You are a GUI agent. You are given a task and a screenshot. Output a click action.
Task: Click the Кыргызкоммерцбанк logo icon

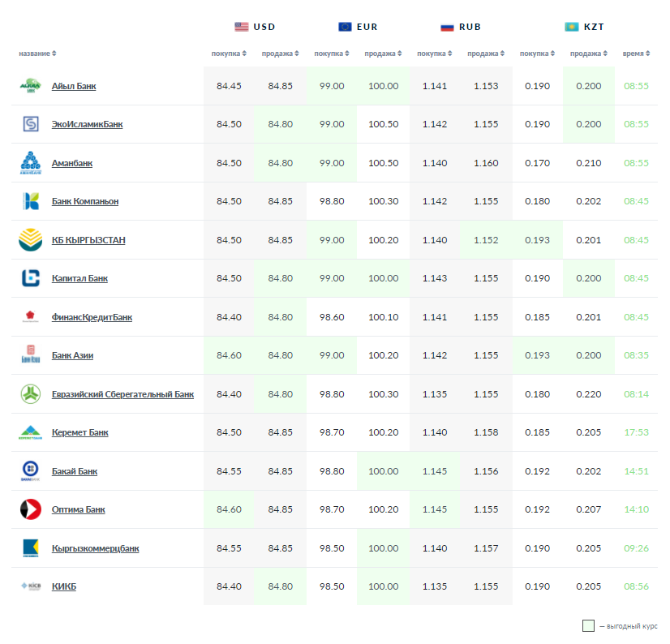click(30, 548)
